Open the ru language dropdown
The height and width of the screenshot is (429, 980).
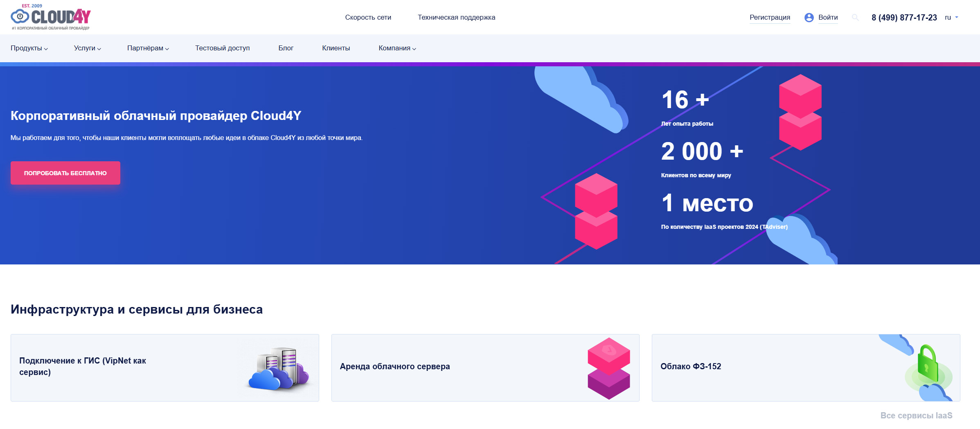pyautogui.click(x=951, y=17)
